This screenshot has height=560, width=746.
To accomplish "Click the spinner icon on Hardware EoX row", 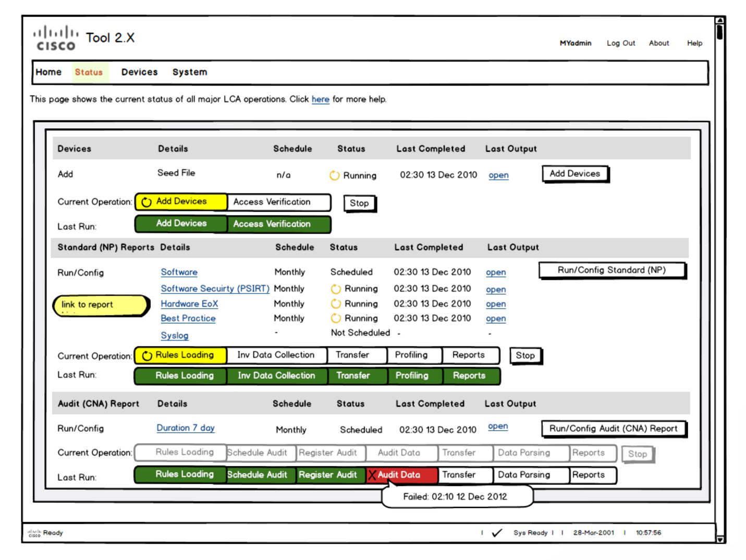I will 336,304.
